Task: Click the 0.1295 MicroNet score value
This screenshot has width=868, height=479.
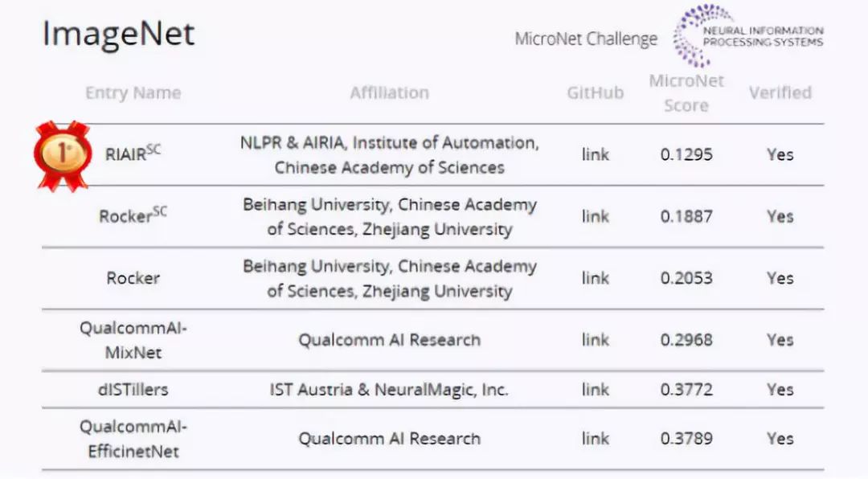Action: (686, 154)
